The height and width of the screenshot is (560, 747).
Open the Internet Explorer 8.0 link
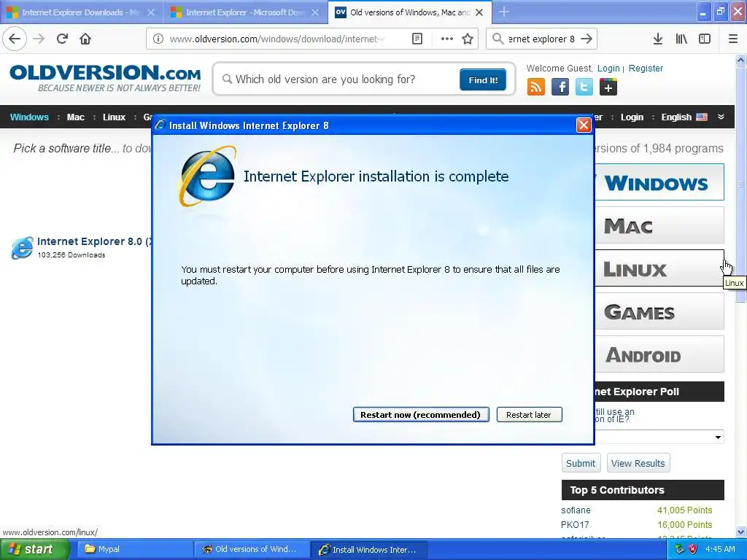94,241
